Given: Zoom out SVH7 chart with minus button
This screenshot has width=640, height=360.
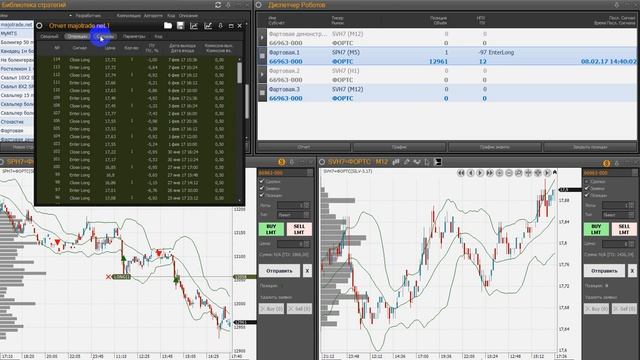Looking at the screenshot, I should click(x=509, y=173).
